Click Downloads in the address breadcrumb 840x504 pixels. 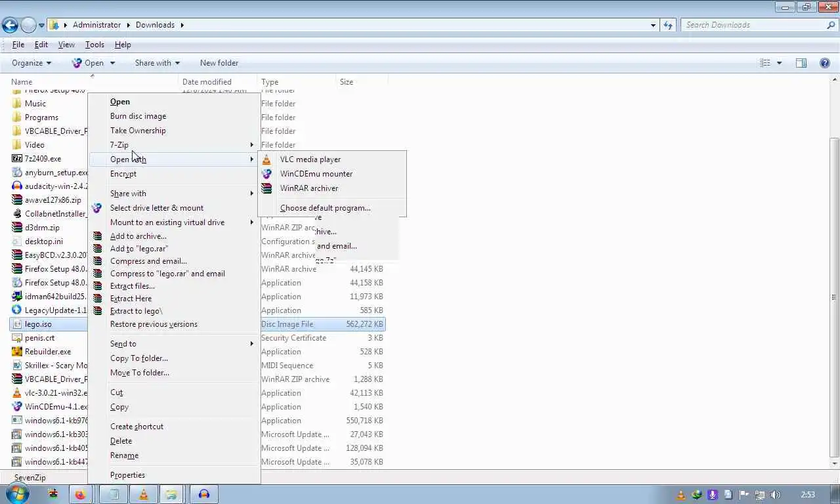click(x=155, y=25)
